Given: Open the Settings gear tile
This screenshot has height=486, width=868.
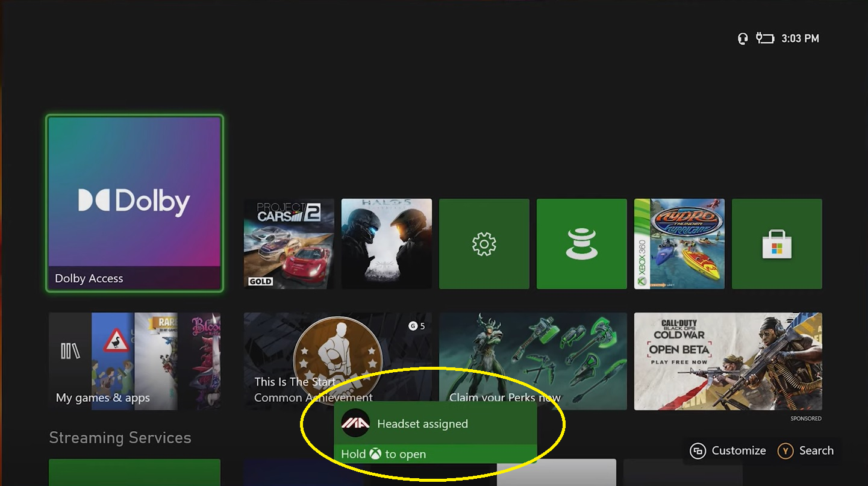Looking at the screenshot, I should [x=484, y=244].
